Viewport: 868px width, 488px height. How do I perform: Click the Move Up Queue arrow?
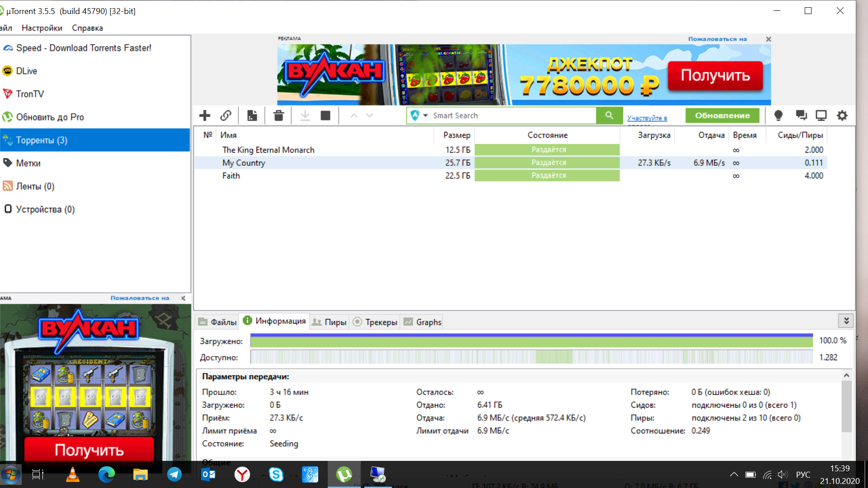[x=354, y=116]
